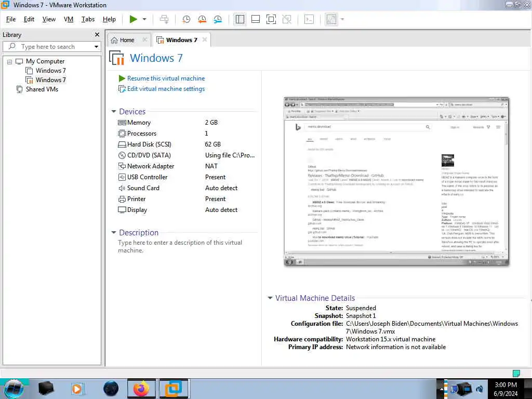Click the suspended VM screen thumbnail

[396, 181]
